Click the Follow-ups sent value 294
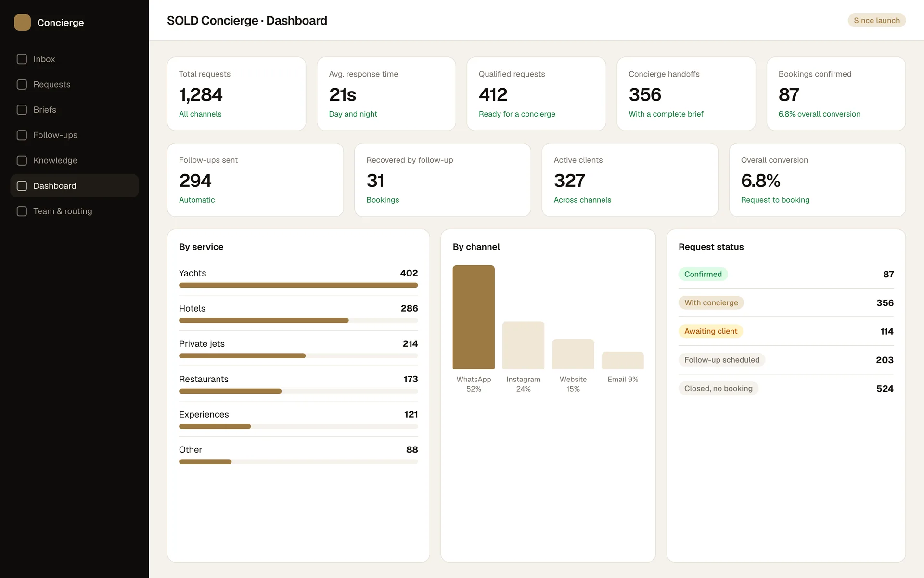 (195, 181)
